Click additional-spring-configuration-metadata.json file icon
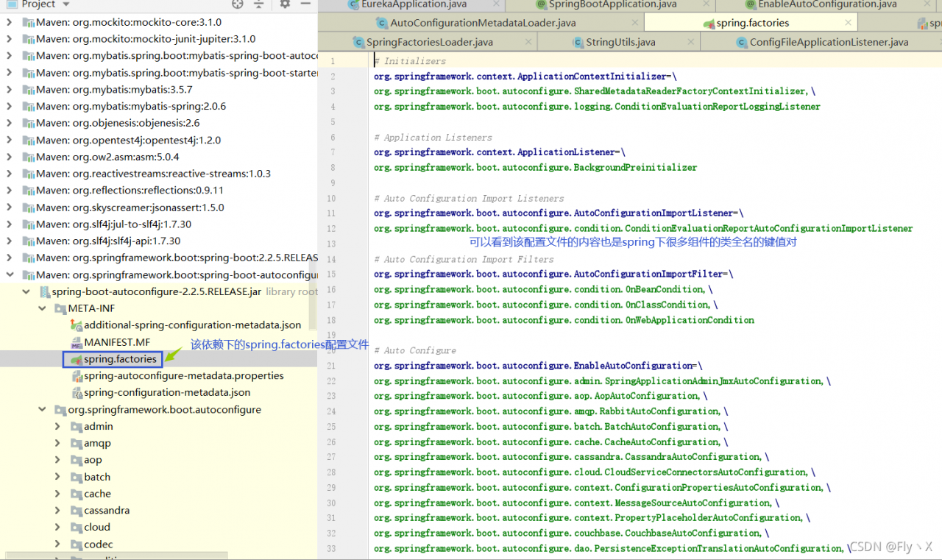Screen dimensions: 942x560 (77, 325)
